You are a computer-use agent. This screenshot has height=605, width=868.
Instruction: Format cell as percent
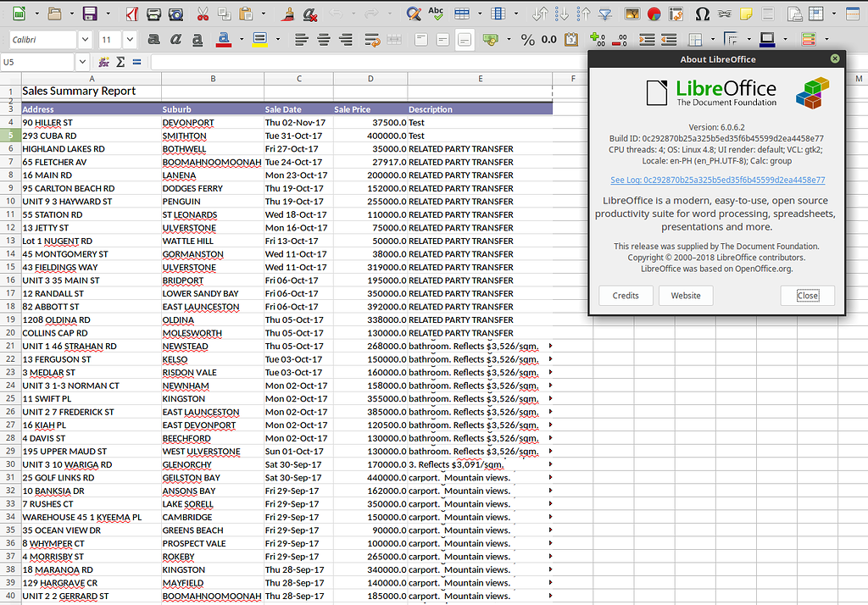(x=527, y=39)
